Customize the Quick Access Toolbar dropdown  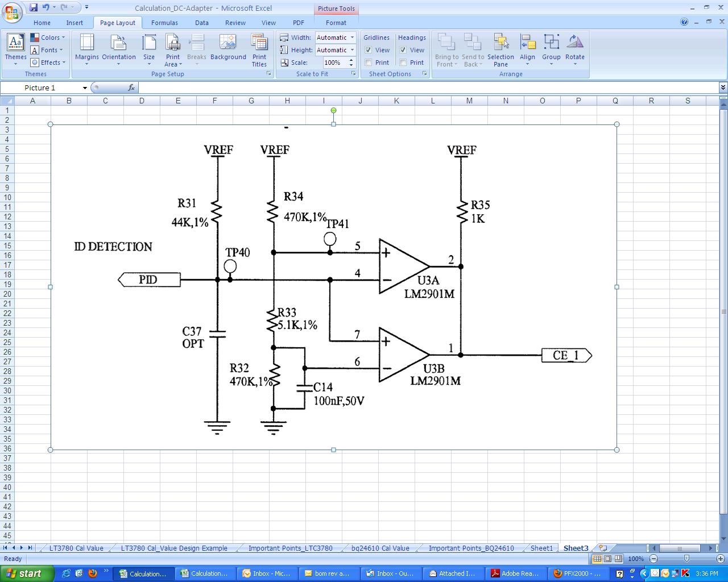click(86, 7)
